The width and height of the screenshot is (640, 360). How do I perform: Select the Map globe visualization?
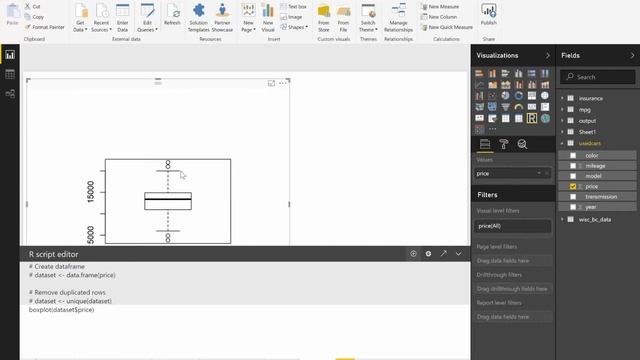544,96
